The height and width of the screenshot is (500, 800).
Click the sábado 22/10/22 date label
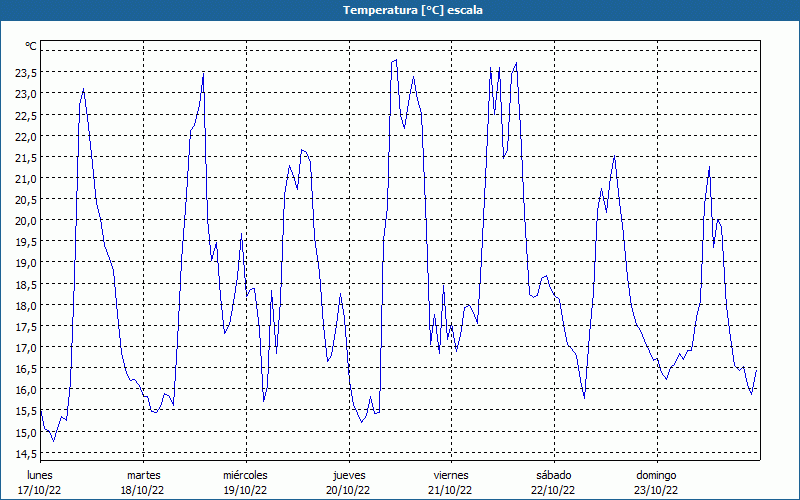(x=554, y=483)
